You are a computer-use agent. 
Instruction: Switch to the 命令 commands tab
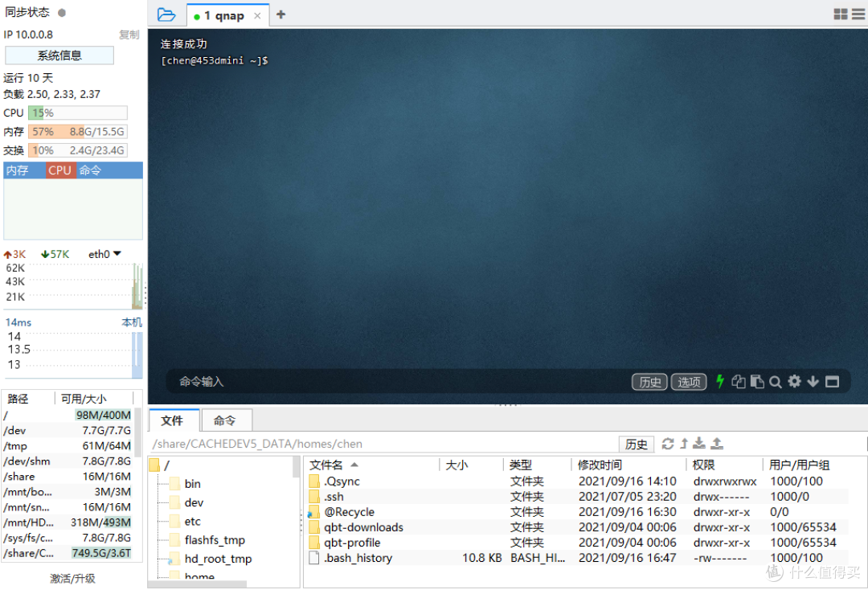[225, 420]
